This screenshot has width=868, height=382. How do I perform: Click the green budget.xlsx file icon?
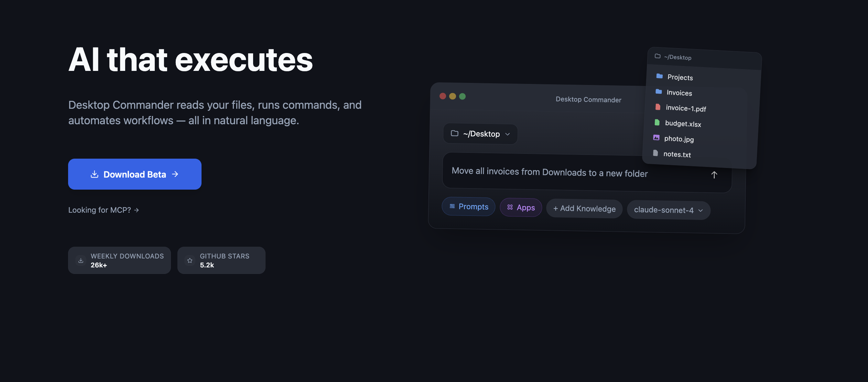[x=657, y=122]
